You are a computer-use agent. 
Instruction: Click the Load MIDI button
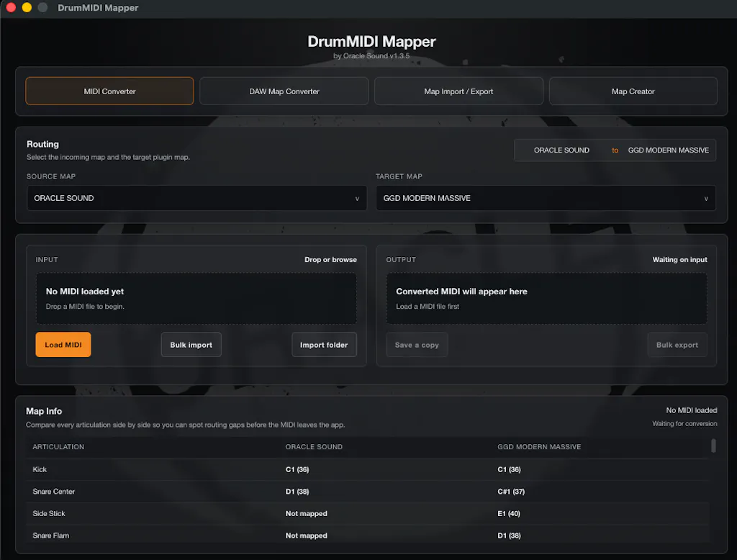coord(63,345)
